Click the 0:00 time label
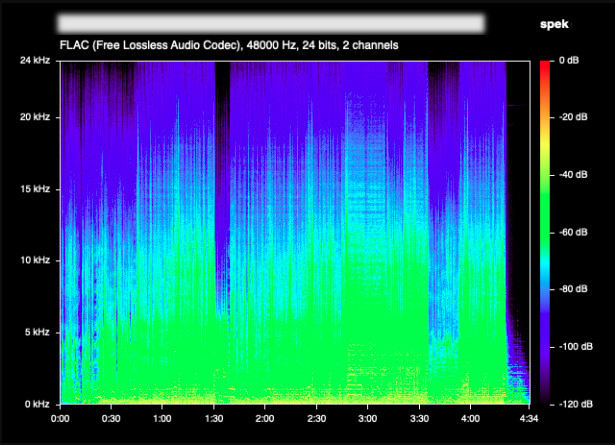The width and height of the screenshot is (615, 445). click(x=60, y=419)
